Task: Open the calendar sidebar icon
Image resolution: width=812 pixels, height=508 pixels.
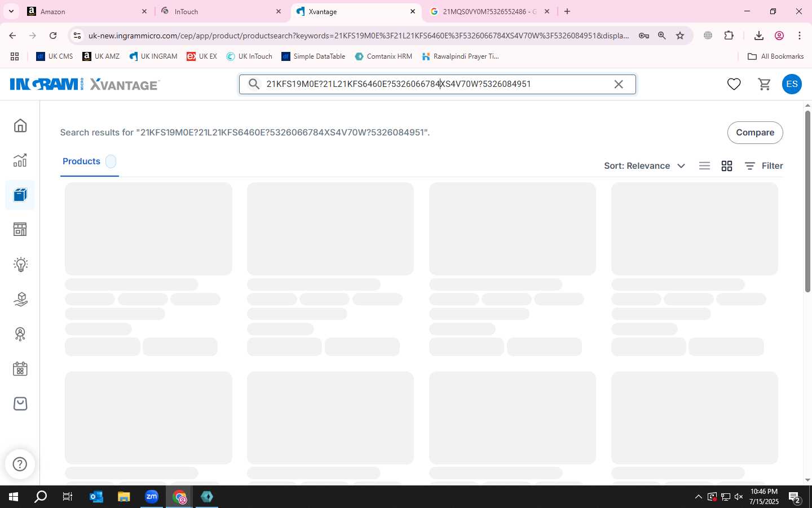Action: pos(20,369)
